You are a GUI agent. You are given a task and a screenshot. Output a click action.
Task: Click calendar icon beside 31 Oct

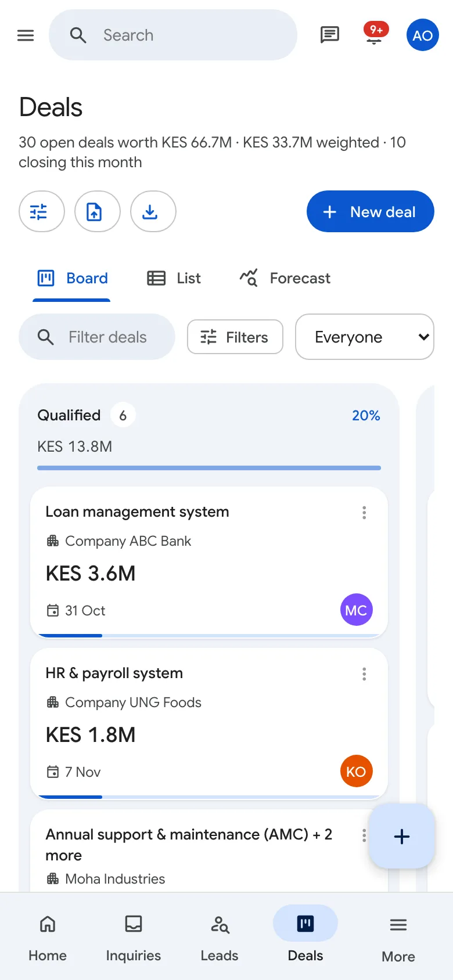53,611
